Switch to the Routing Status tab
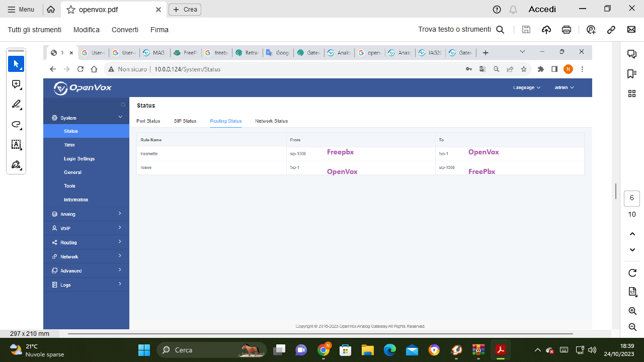644x362 pixels. coord(226,121)
